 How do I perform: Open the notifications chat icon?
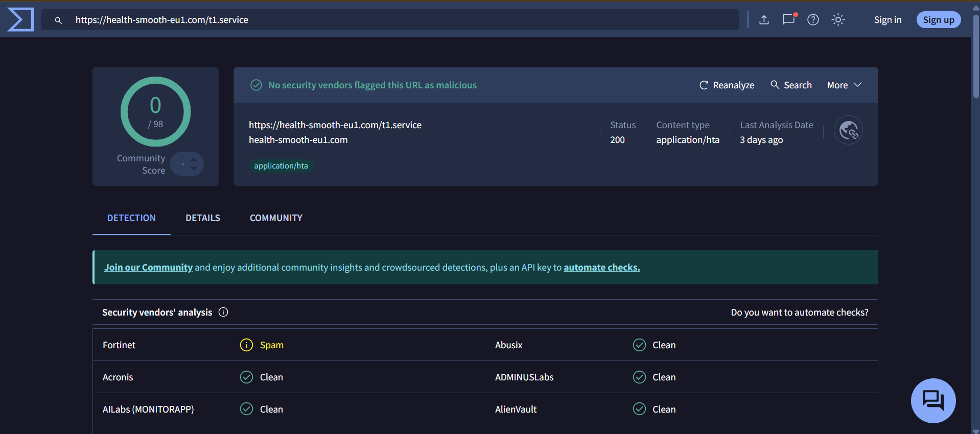coord(788,20)
